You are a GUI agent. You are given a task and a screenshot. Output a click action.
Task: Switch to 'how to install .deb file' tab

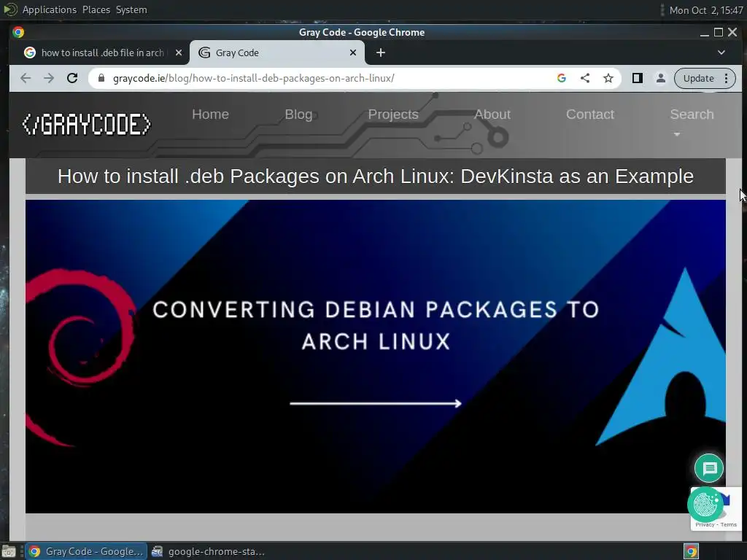(102, 52)
